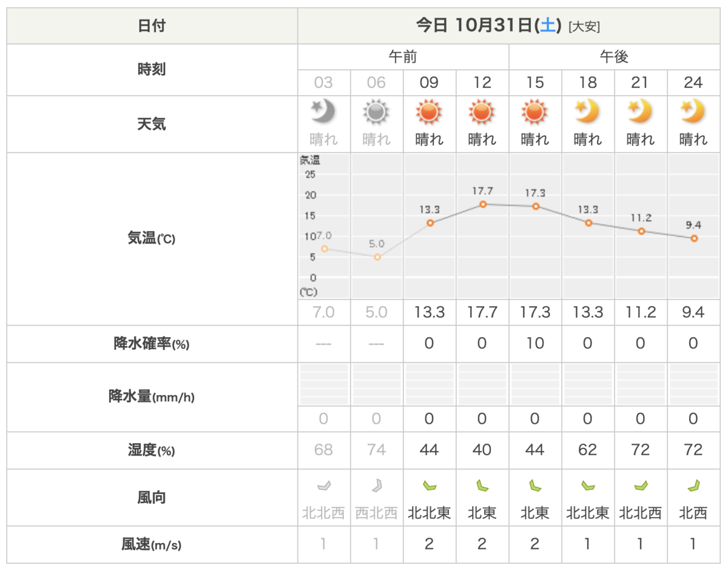Click the 風速(m/s) row label
Image resolution: width=728 pixels, height=571 pixels.
point(152,544)
